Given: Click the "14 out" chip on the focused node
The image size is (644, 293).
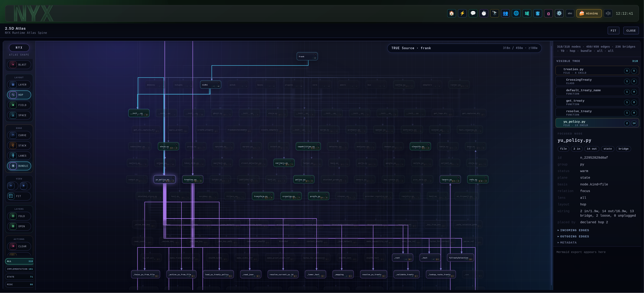Looking at the screenshot, I should 592,149.
